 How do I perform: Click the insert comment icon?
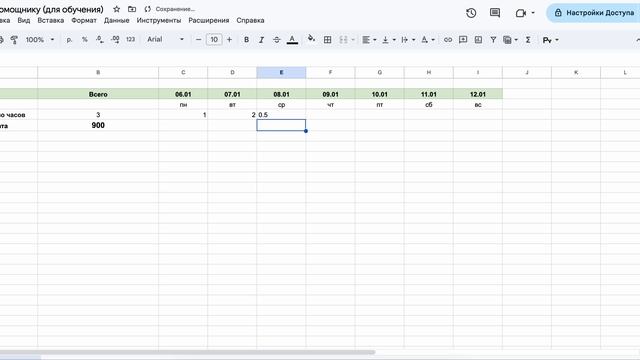click(x=463, y=40)
